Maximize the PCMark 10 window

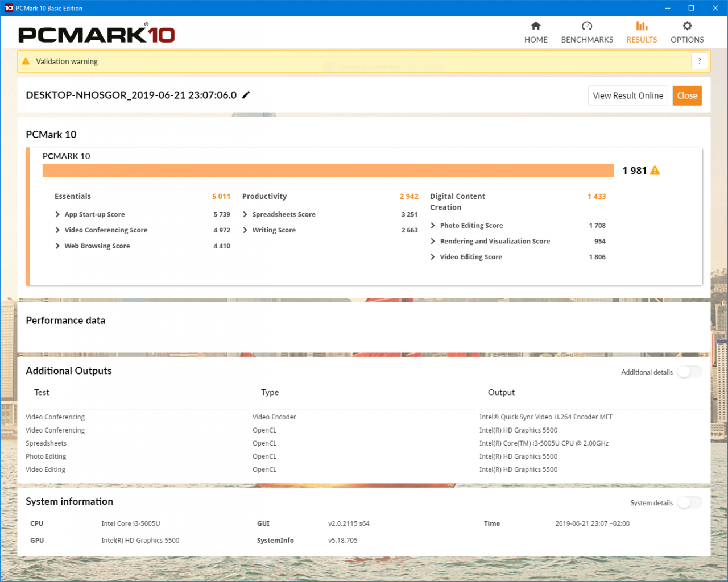click(691, 8)
